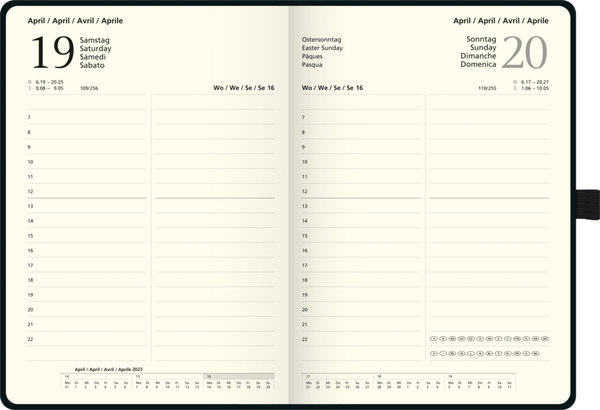This screenshot has height=410, width=600.
Task: Select the large 19 date numeral
Action: 52,53
